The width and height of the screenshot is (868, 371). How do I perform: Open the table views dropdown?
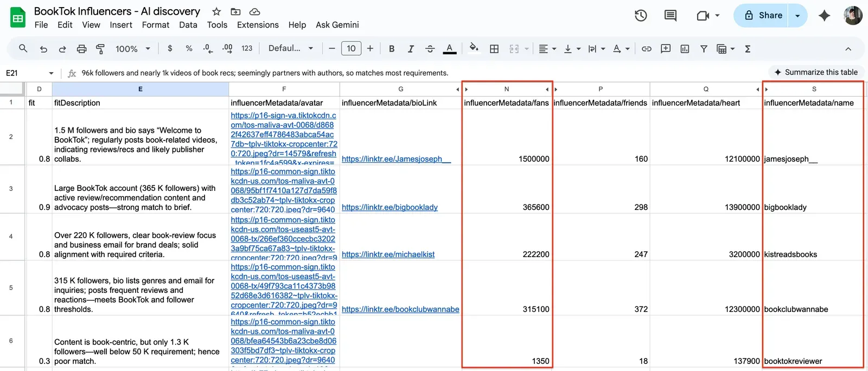[x=725, y=49]
